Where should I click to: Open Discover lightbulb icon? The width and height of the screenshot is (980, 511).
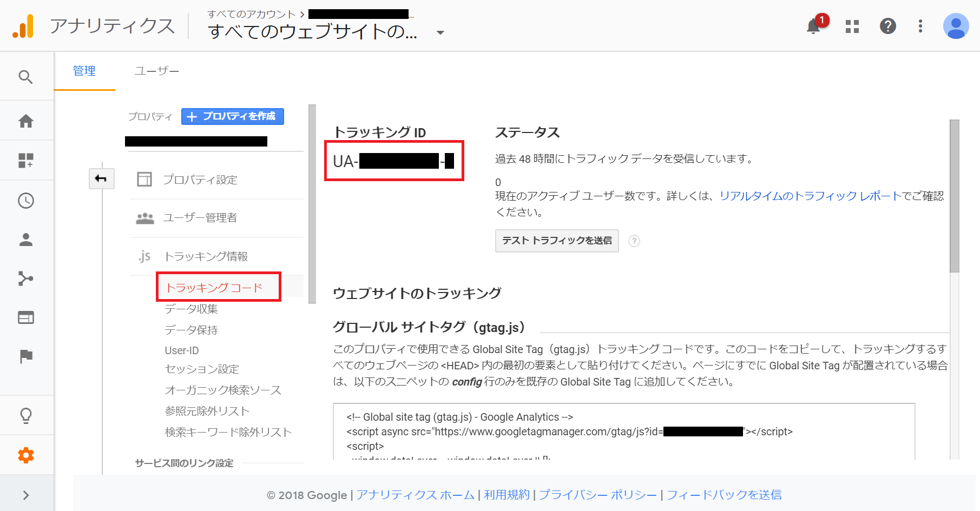(x=25, y=415)
